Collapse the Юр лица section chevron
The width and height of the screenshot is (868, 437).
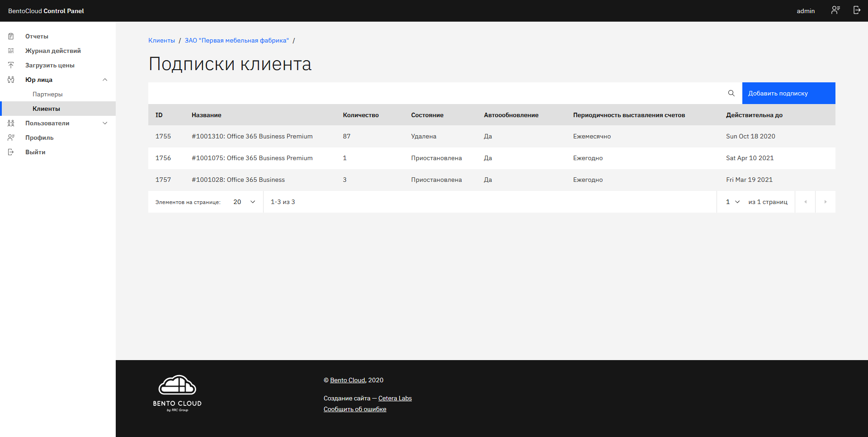click(x=105, y=80)
